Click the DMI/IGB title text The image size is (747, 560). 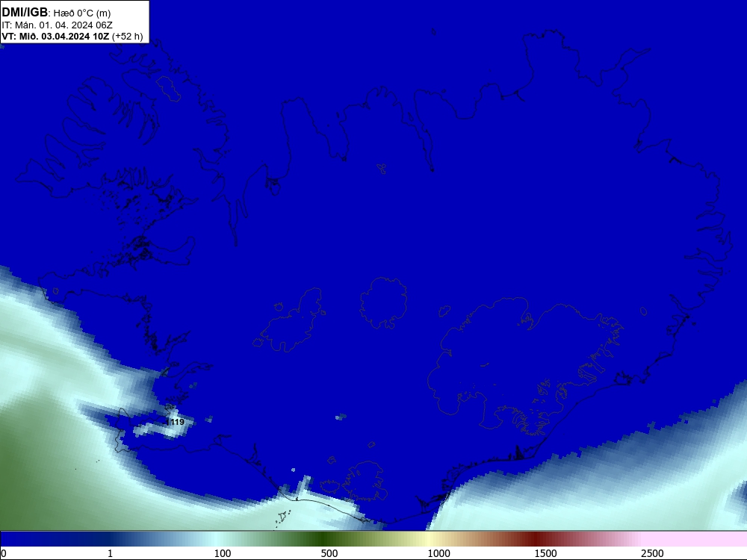point(25,13)
